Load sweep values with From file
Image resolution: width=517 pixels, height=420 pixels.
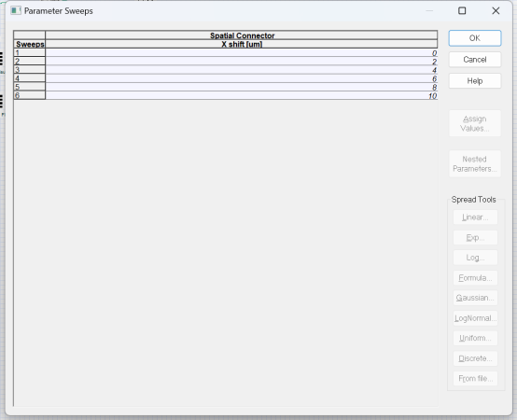pos(475,378)
